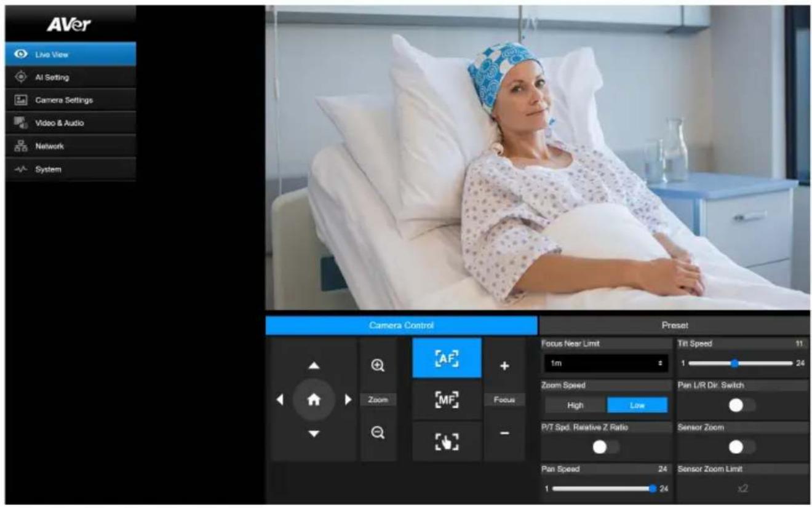Screen dimensions: 812x508
Task: Zoom in using the magnifier plus icon
Action: (378, 365)
